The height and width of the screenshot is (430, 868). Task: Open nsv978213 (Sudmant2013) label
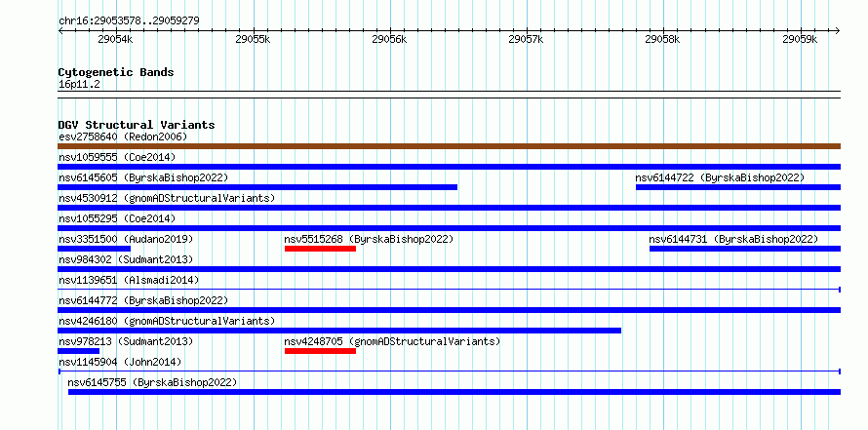pos(126,341)
